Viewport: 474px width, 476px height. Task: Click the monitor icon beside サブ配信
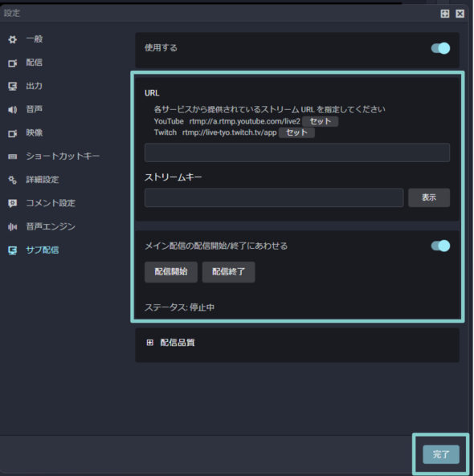13,250
